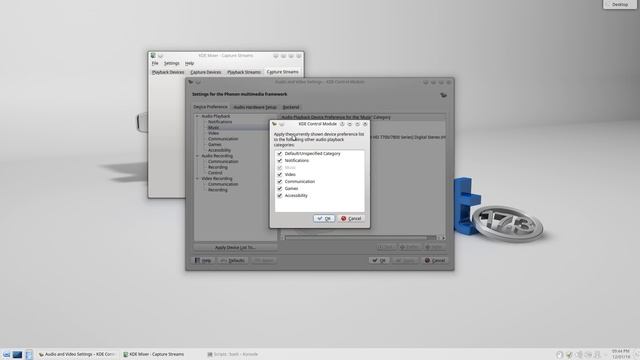Untick the Accessibility checkbox in the dialog
Image resolution: width=640 pixels, height=360 pixels.
click(280, 196)
